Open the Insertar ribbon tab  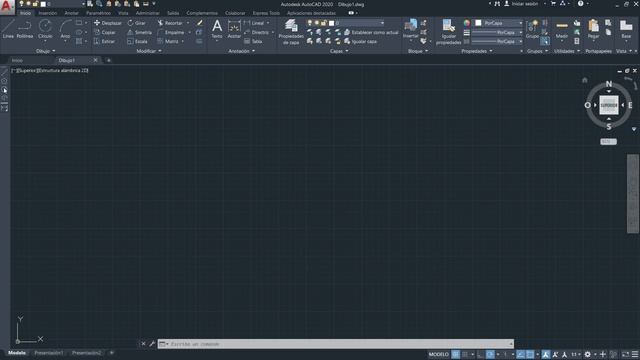[x=48, y=13]
